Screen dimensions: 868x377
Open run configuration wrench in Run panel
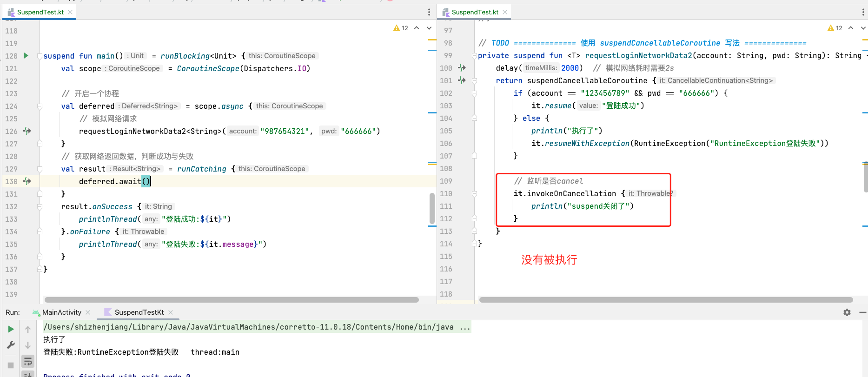(11, 345)
